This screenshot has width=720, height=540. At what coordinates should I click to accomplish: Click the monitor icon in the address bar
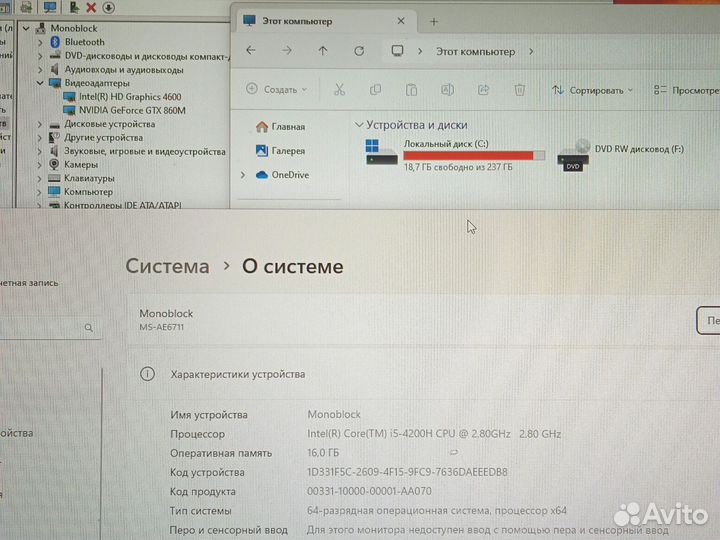[397, 51]
